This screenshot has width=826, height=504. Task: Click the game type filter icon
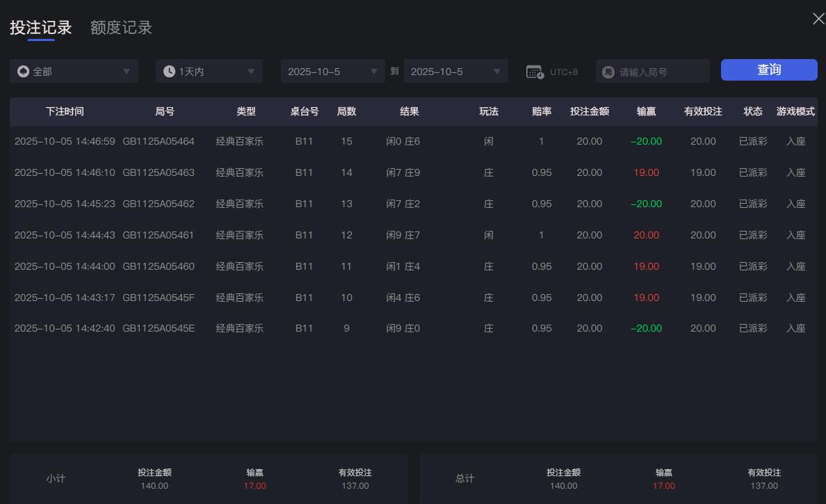pos(24,70)
